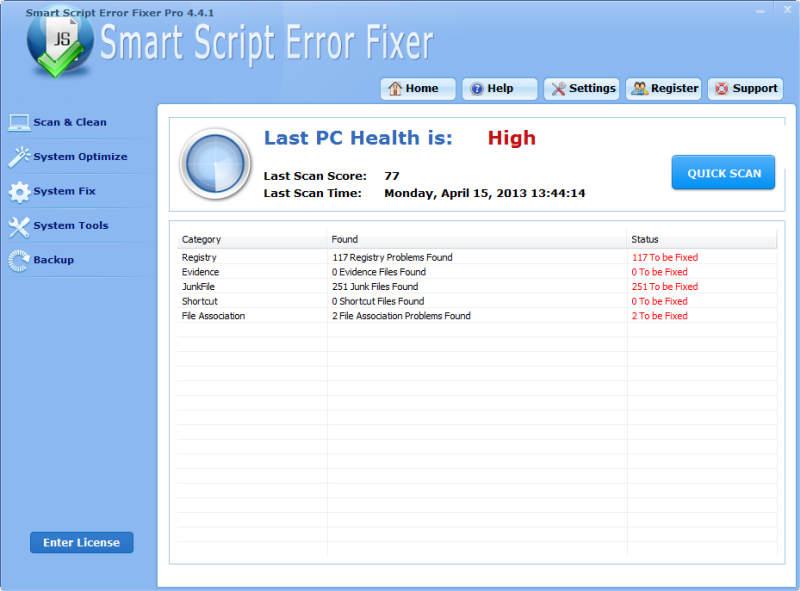Screen dimensions: 800x591
Task: Open the Enter License dialog
Action: (x=81, y=542)
